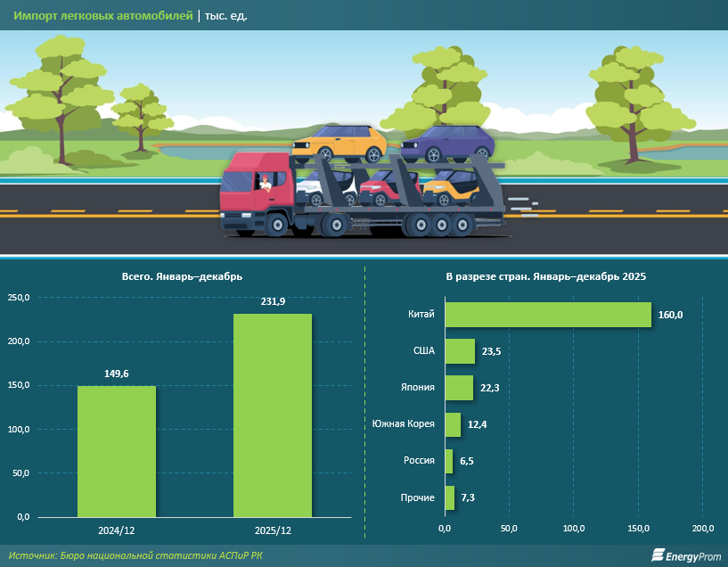Viewport: 728px width, 567px height.
Task: Click the yellow car on the carrier's top deck
Action: point(340,142)
